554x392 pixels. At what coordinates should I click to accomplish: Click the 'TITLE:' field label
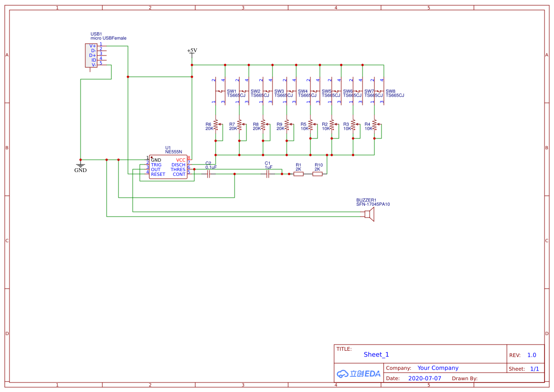click(344, 349)
